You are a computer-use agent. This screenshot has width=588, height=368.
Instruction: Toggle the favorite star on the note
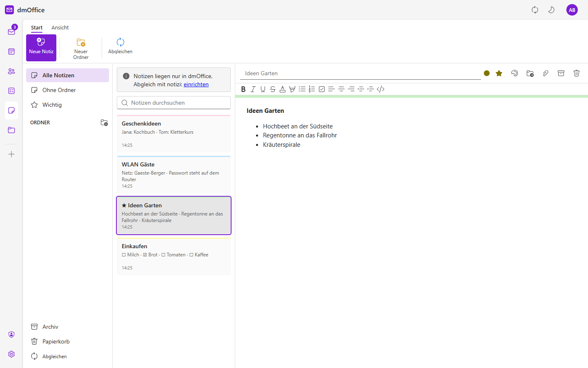499,73
